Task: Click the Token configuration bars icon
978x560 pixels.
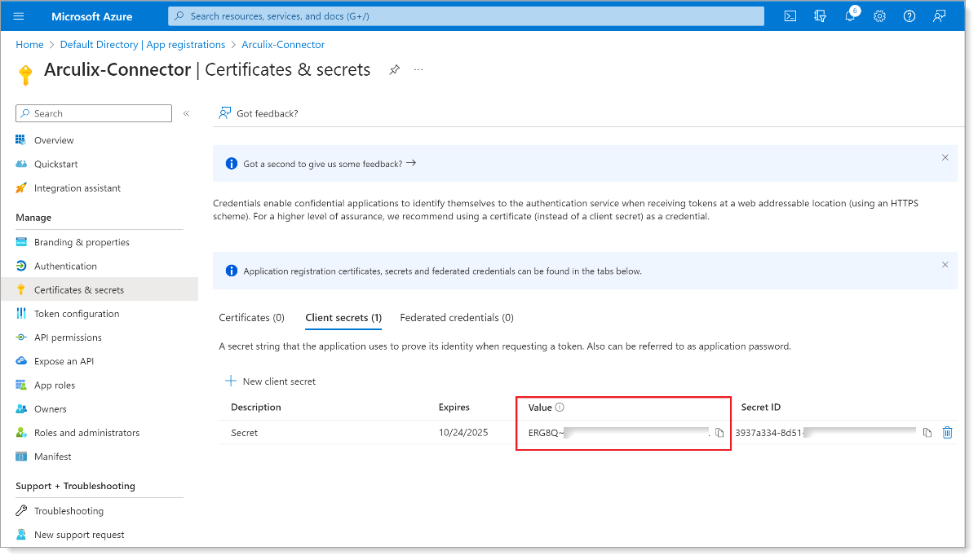Action: (21, 313)
